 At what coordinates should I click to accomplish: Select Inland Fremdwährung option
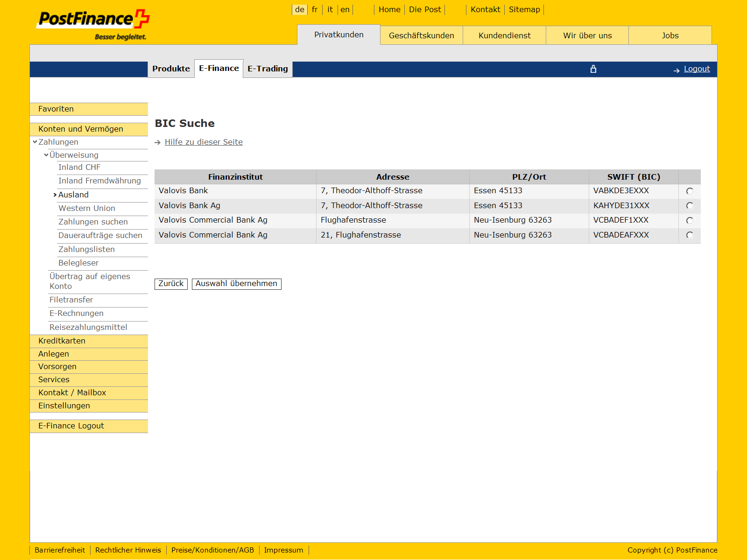pyautogui.click(x=99, y=181)
